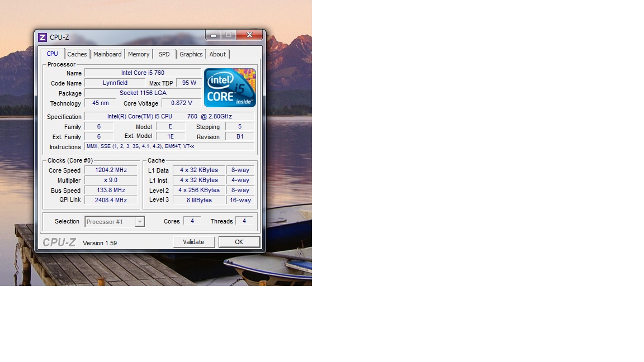
Task: Switch to the Caches tab
Action: click(x=77, y=54)
